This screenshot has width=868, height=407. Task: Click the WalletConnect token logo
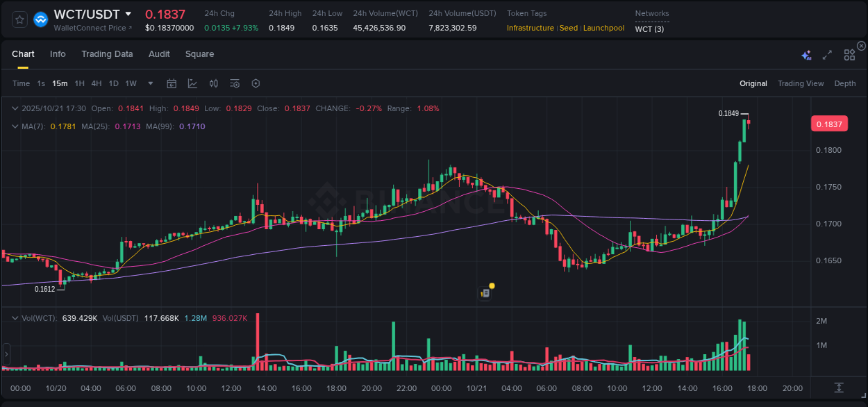click(40, 19)
